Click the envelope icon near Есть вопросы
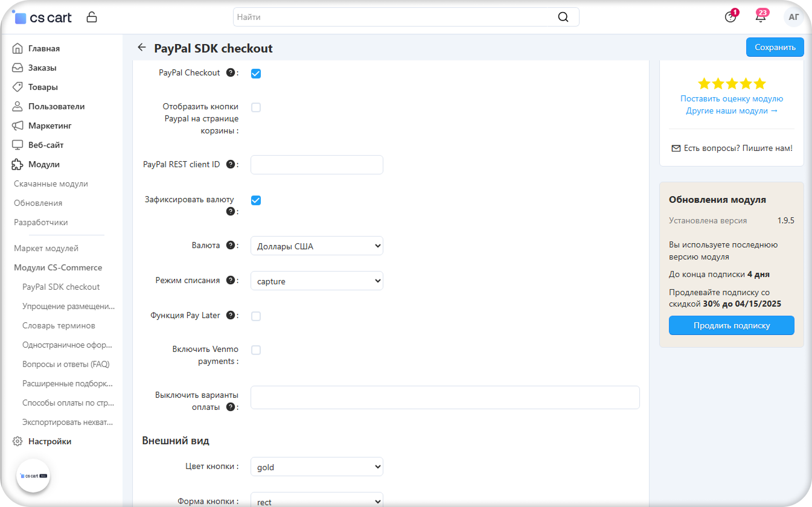This screenshot has width=812, height=507. [676, 148]
